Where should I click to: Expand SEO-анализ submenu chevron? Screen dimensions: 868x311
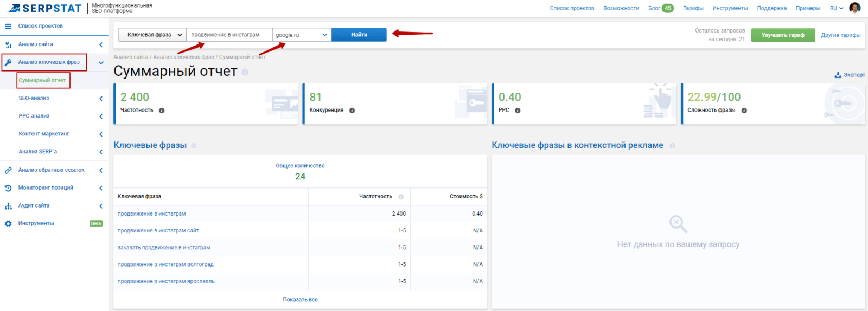101,99
